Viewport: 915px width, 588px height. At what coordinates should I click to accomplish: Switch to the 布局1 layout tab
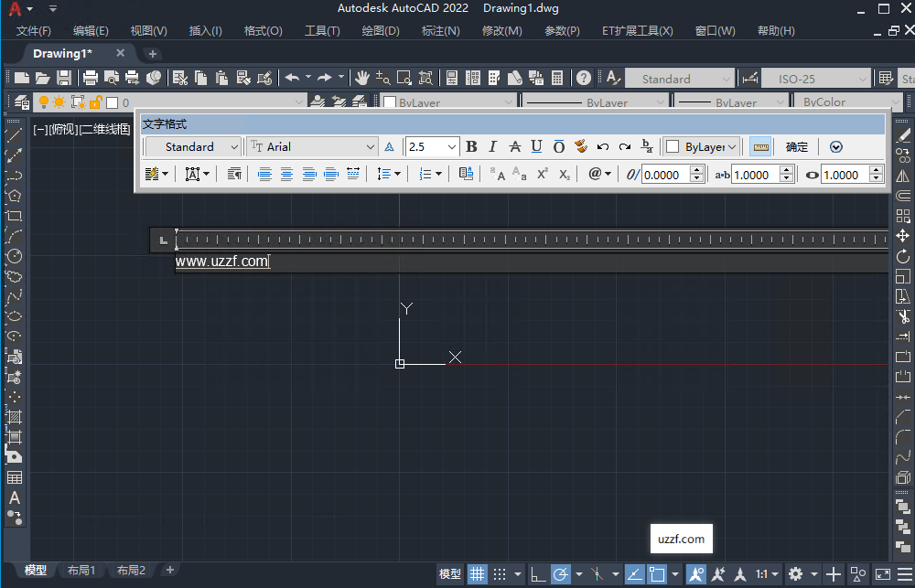[81, 570]
